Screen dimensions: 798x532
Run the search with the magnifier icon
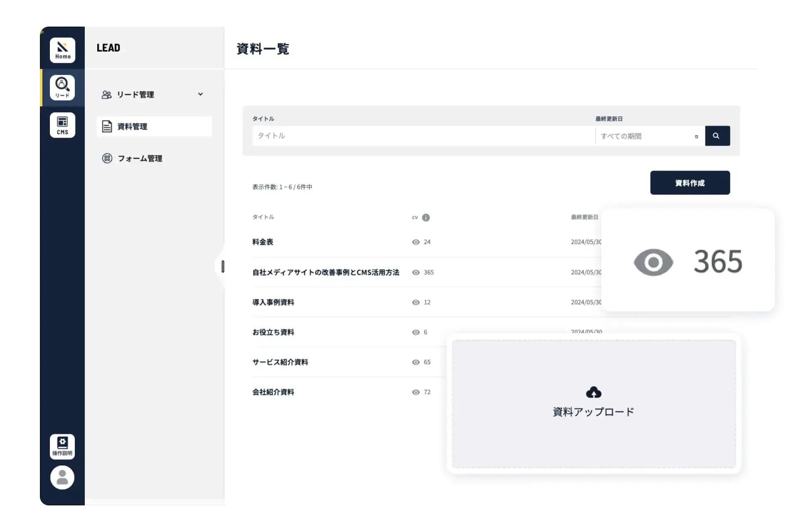pos(717,136)
